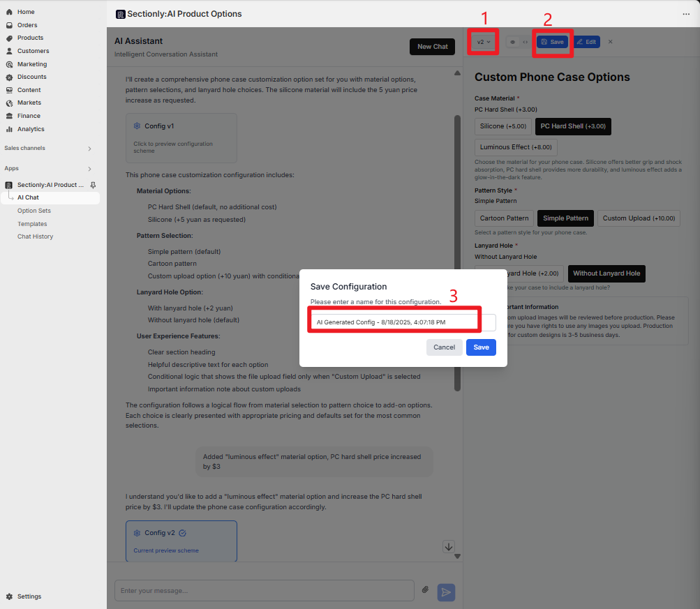Switch to code view with brackets icon
This screenshot has height=609, width=700.
[525, 42]
